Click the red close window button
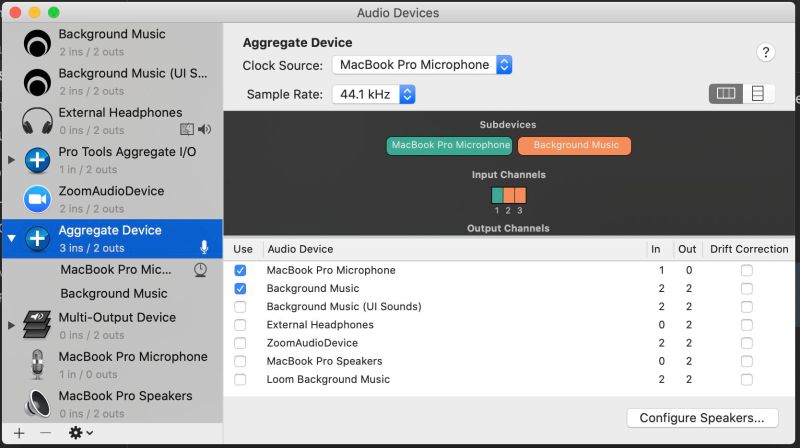 click(15, 12)
